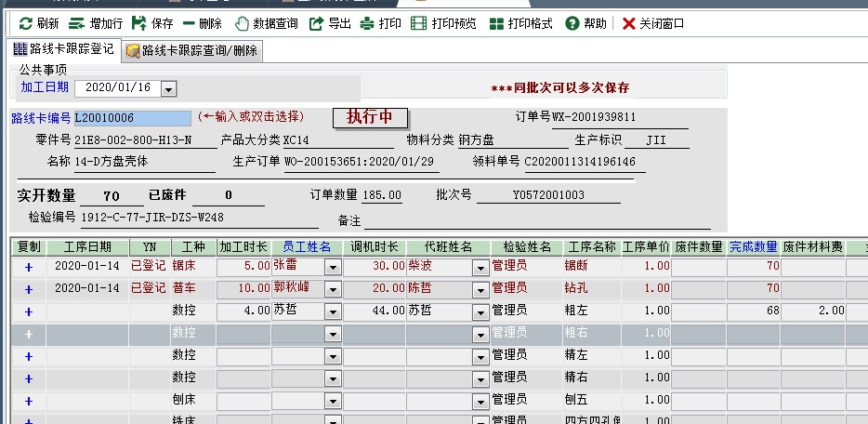The image size is (868, 424).
Task: Click 已登记 status in 锯床 row
Action: 149,266
